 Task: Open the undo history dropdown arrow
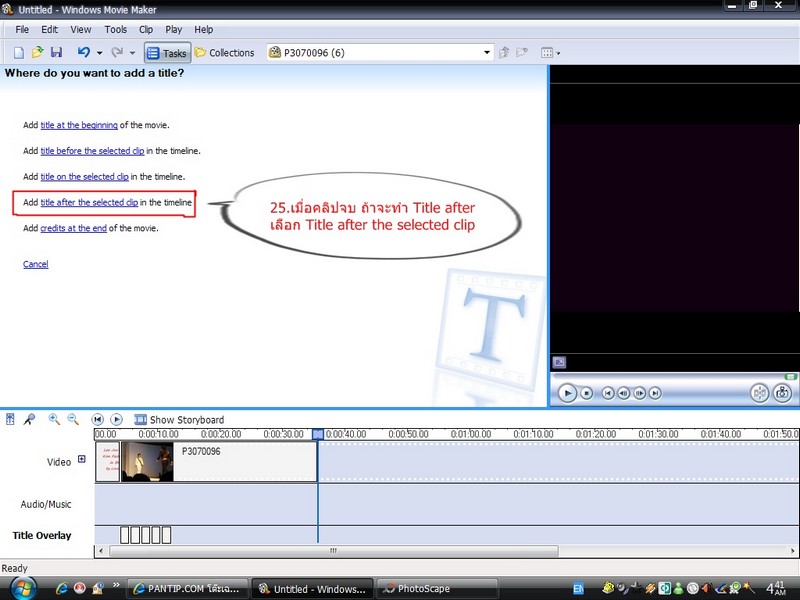click(99, 53)
